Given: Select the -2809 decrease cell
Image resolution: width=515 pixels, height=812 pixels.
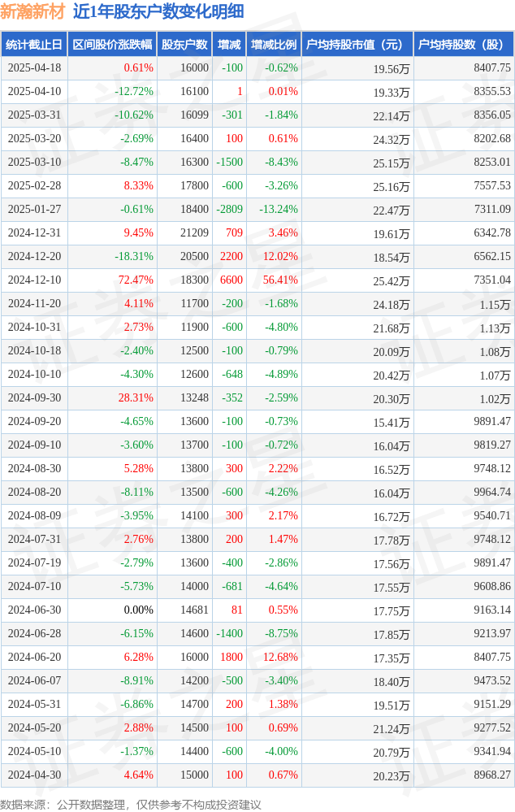Looking at the screenshot, I should pos(229,209).
